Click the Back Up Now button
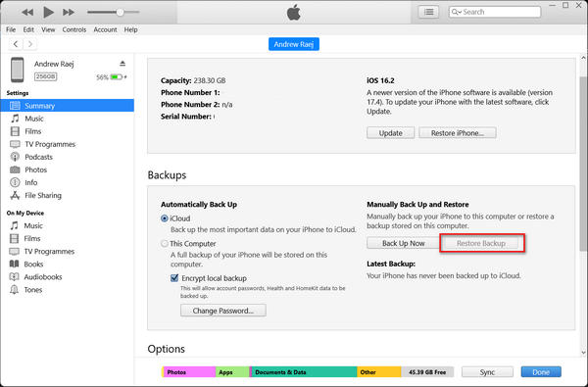588x387 pixels. click(x=403, y=243)
